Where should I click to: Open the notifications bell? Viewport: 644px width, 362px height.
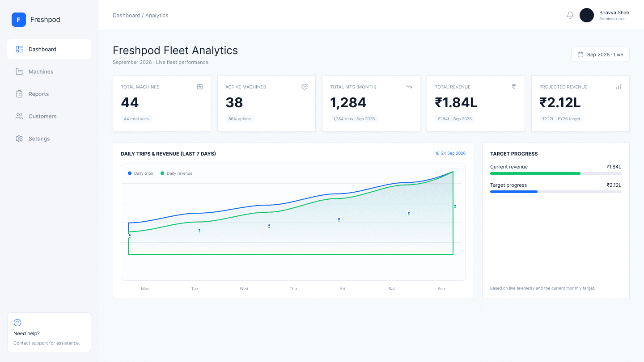[x=570, y=15]
